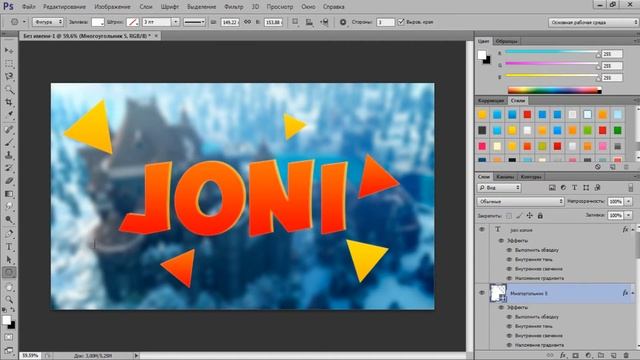Switch to Образцы tab
The width and height of the screenshot is (640, 360).
(506, 41)
